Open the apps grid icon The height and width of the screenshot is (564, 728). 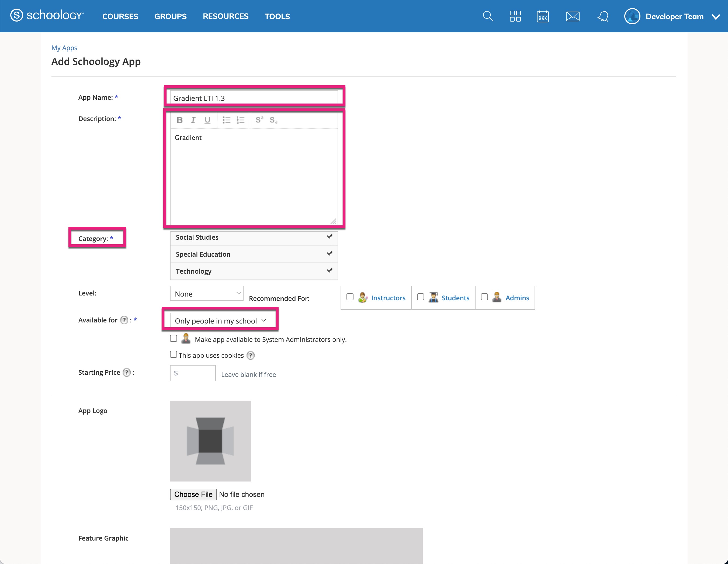[x=515, y=16]
